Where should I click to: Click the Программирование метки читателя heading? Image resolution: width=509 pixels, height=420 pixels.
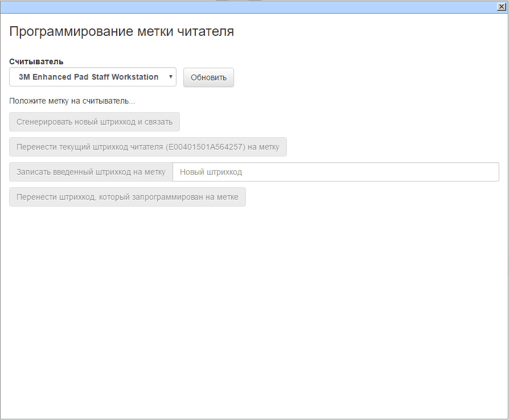(x=121, y=31)
